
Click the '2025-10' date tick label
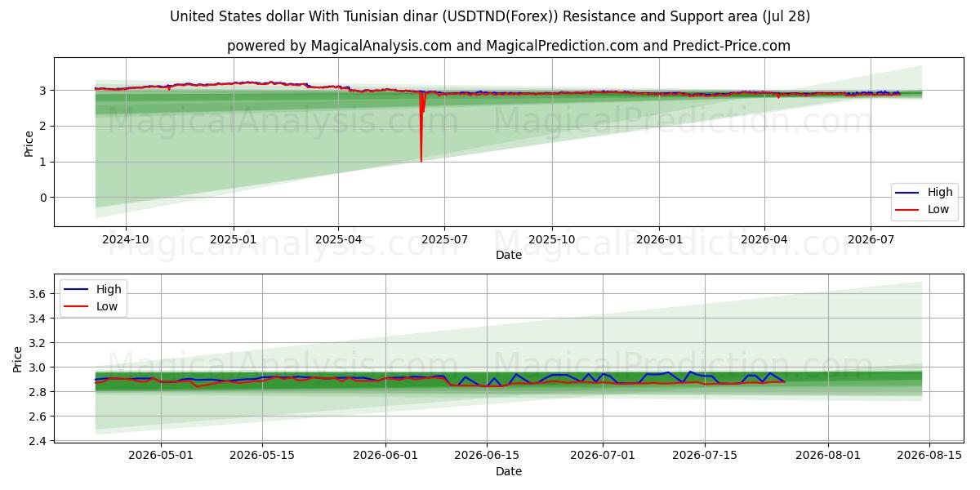coord(551,239)
